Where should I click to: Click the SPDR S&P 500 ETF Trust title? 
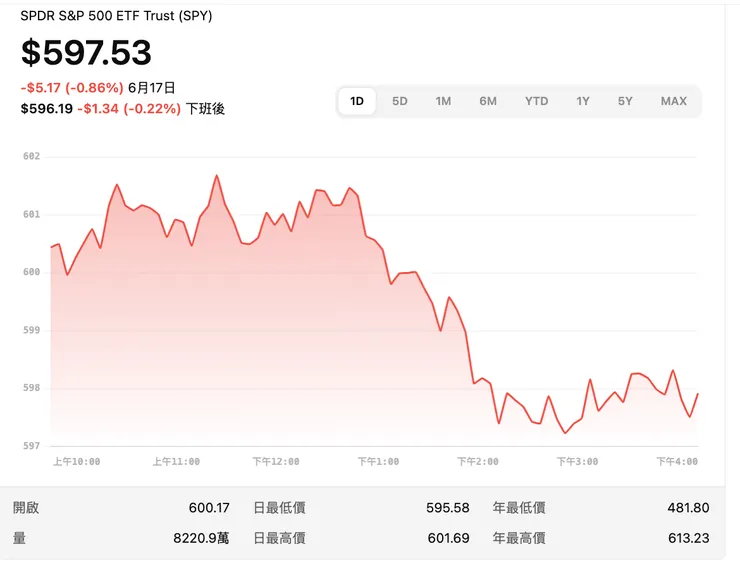[116, 16]
